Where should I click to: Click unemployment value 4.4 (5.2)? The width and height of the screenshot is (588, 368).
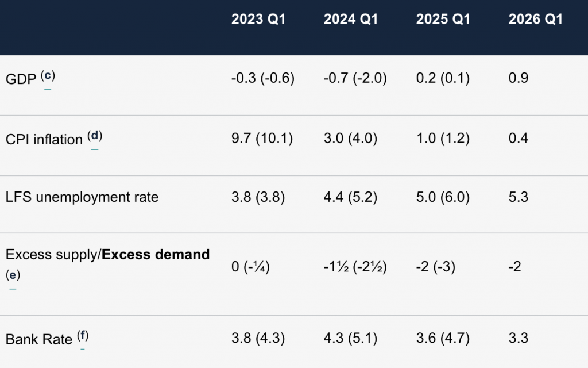[350, 197]
